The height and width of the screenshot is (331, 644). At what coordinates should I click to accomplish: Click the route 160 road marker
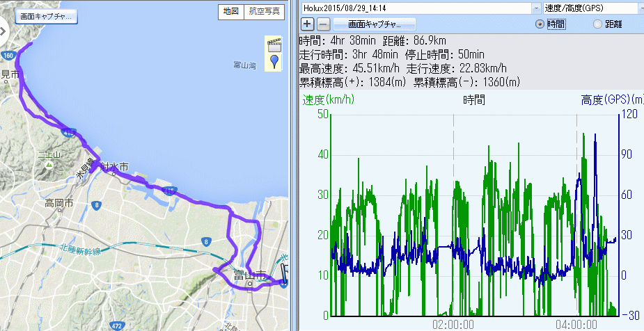pos(8,55)
